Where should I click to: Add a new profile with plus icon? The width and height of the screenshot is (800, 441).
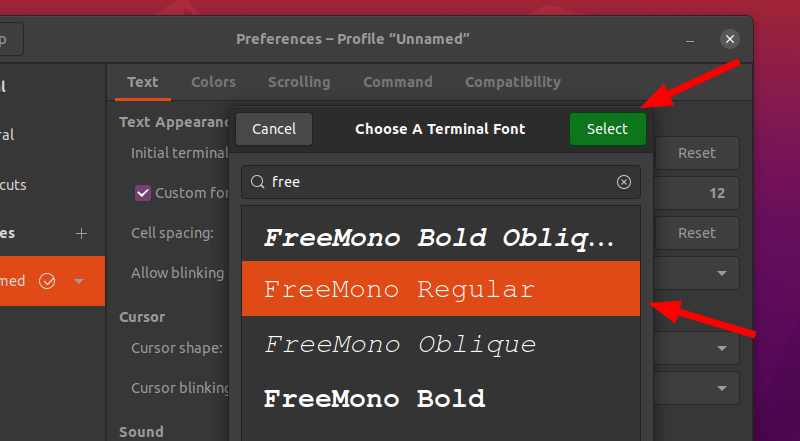tap(82, 233)
